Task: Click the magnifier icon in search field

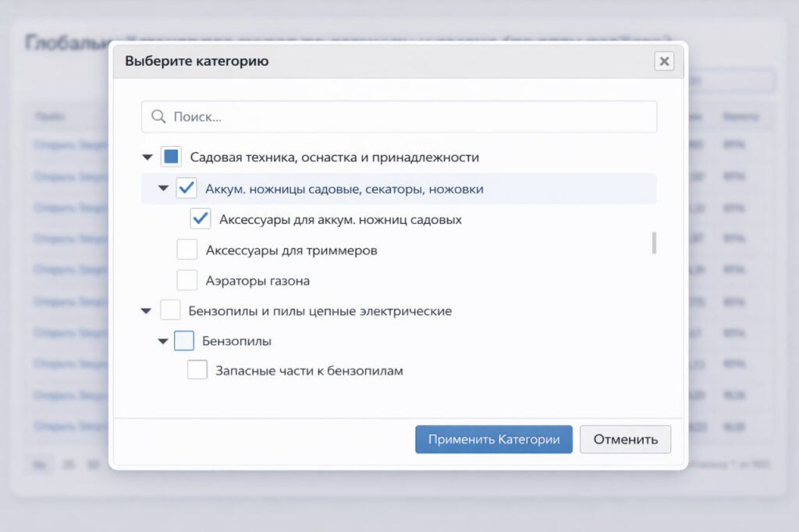Action: click(x=158, y=117)
